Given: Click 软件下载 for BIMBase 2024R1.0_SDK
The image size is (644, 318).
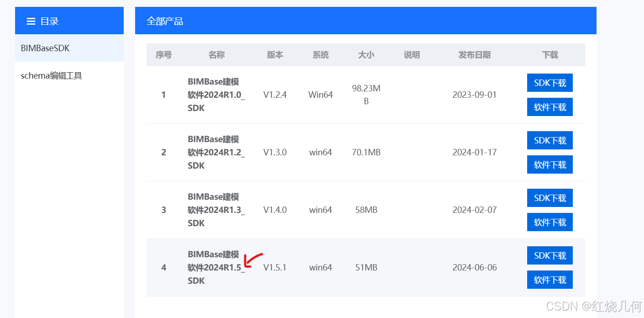Looking at the screenshot, I should [x=550, y=107].
